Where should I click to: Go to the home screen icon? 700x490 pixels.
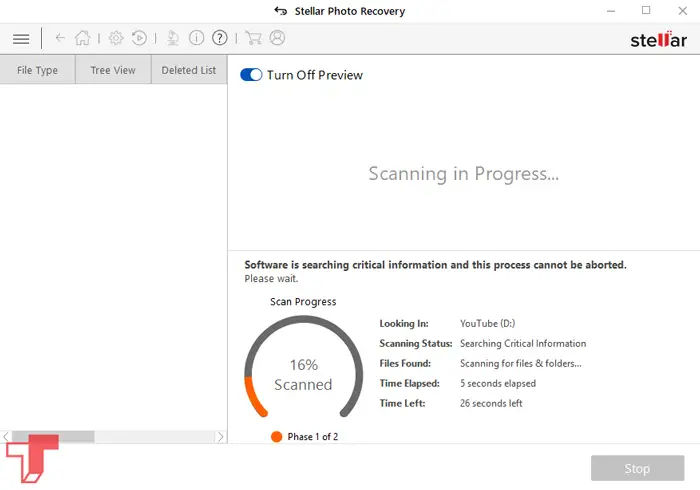click(83, 38)
